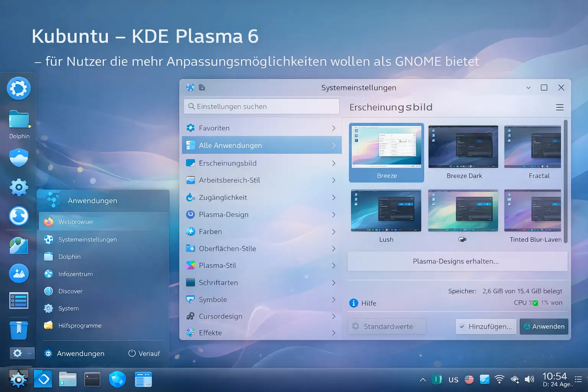Open the folder icon in the taskbar

[67, 379]
